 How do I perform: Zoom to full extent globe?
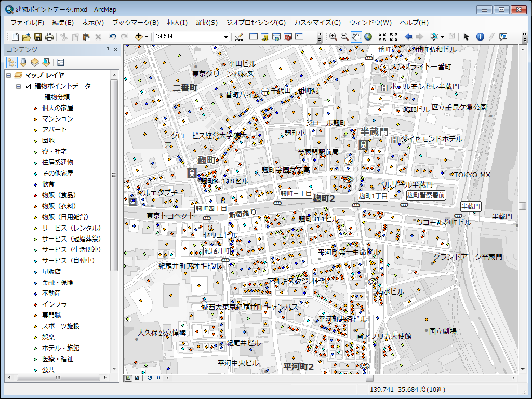pyautogui.click(x=368, y=37)
